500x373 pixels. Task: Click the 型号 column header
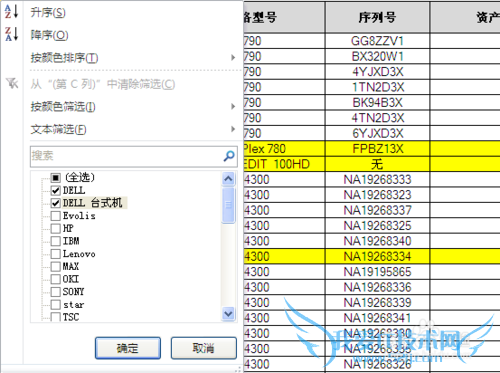click(x=284, y=17)
